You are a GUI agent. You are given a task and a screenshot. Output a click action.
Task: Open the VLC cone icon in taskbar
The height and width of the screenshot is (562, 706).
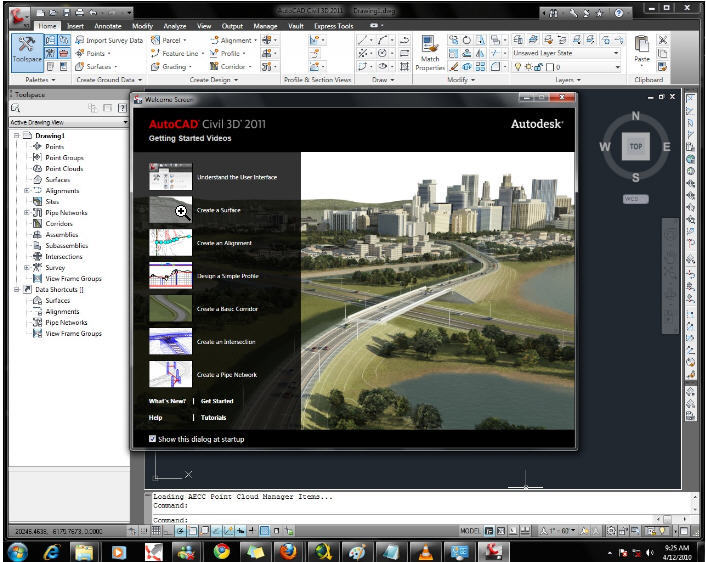(425, 552)
